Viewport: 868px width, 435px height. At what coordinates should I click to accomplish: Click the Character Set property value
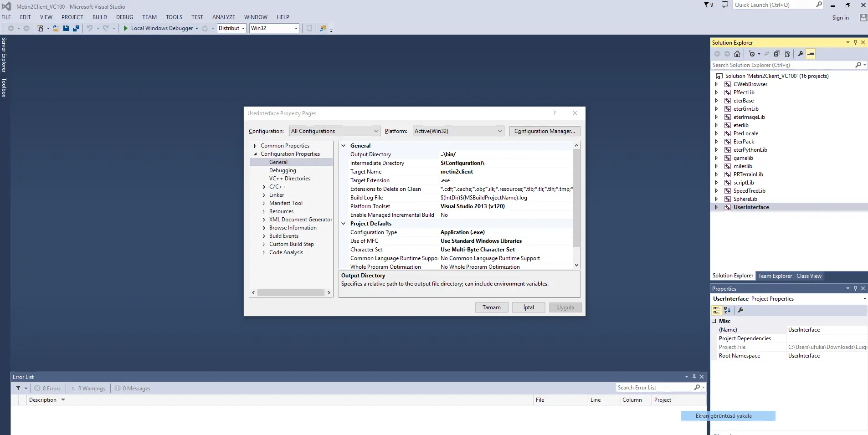(x=506, y=250)
